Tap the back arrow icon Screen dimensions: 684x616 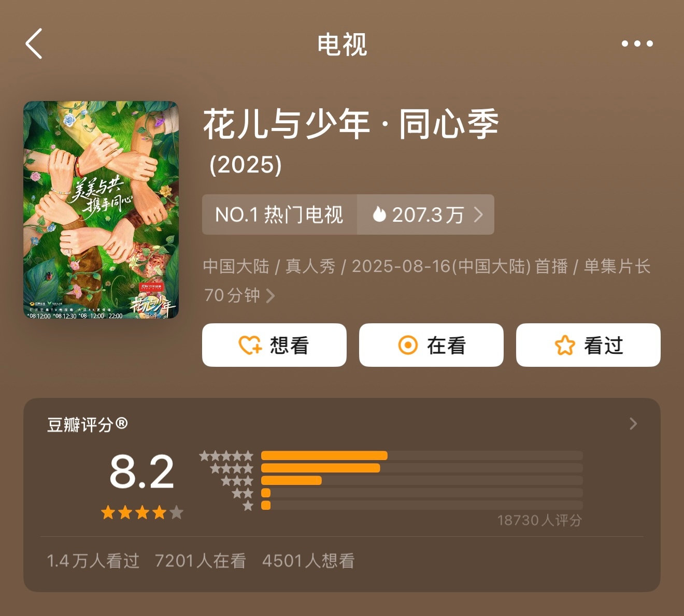click(34, 44)
